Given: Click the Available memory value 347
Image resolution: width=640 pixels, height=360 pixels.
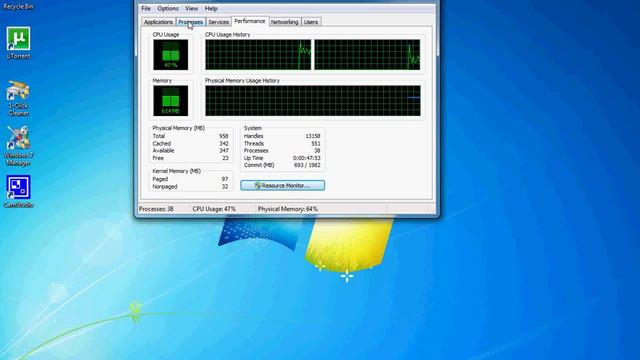Looking at the screenshot, I should point(224,151).
